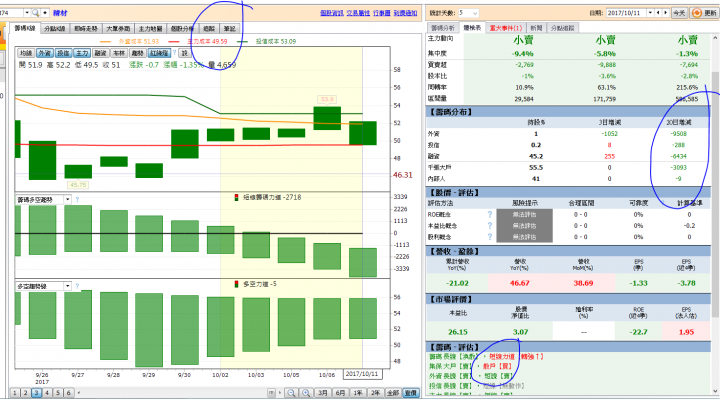Select chart layout page 4
The image size is (720, 399).
[47, 393]
